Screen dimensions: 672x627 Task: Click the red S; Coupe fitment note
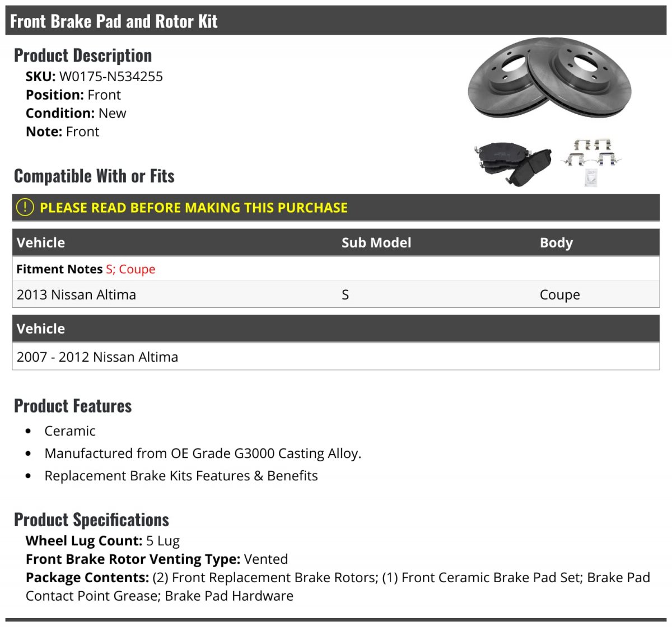[x=130, y=269]
